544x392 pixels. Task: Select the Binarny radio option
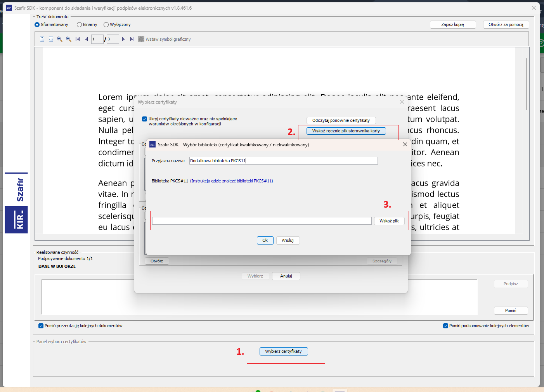pos(87,24)
